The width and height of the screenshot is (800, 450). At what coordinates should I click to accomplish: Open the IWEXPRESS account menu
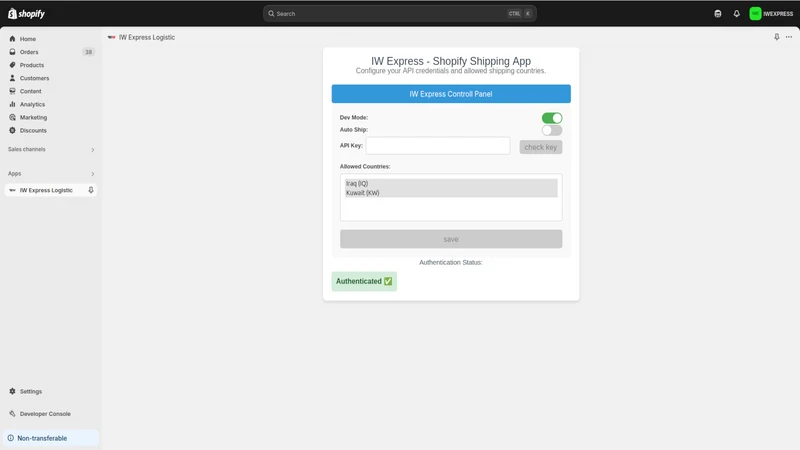[x=771, y=14]
